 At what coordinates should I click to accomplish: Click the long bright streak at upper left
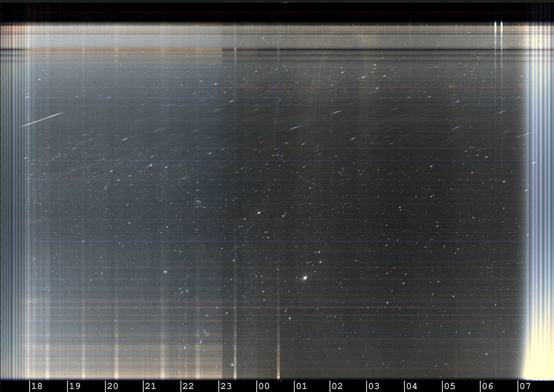coord(42,119)
